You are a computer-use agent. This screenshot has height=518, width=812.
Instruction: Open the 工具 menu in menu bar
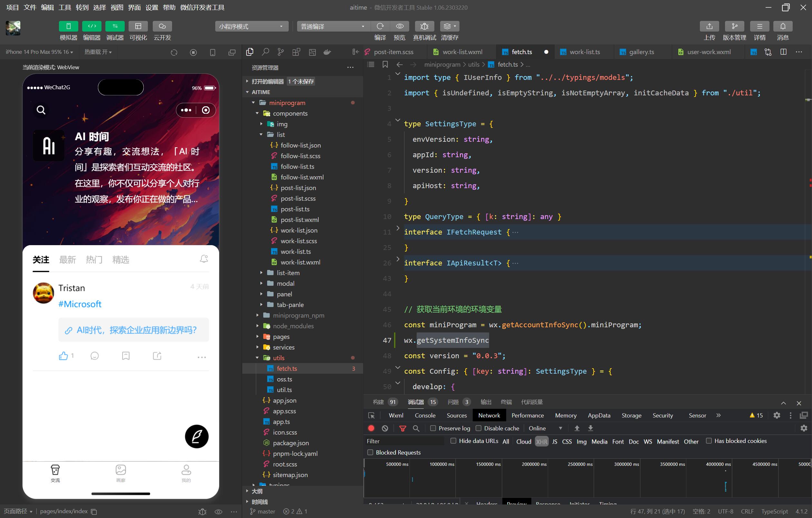pos(64,7)
